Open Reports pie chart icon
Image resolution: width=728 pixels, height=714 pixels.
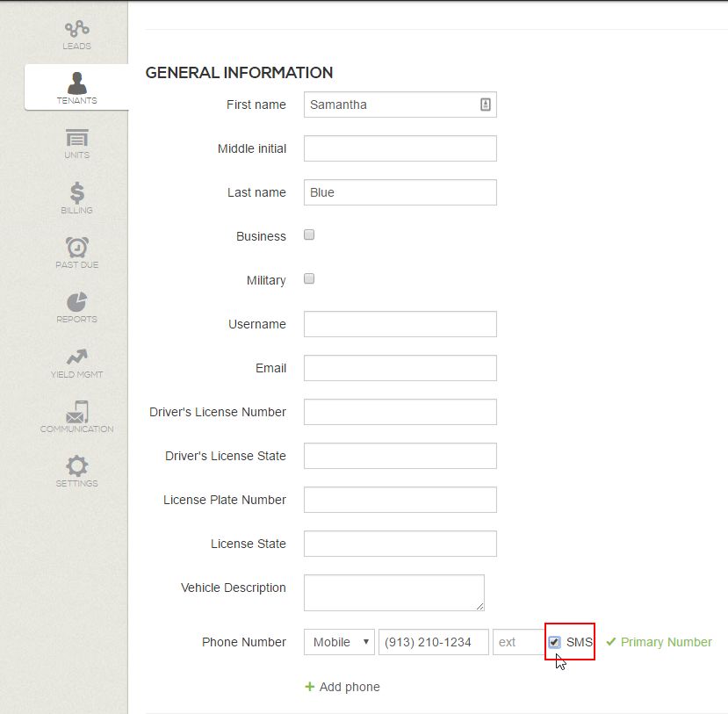pos(76,303)
